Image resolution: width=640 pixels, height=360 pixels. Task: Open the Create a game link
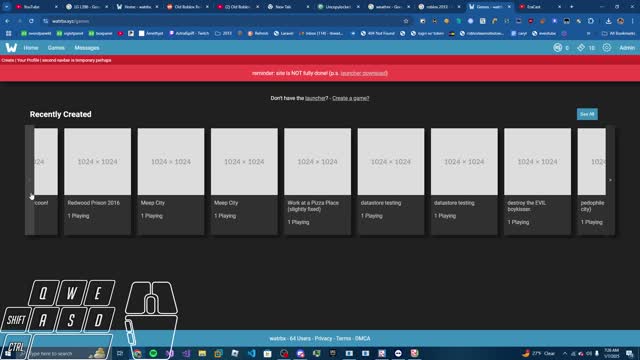[351, 98]
